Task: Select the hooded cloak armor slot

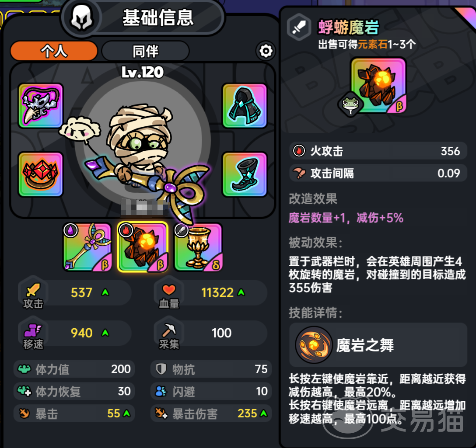Action: pos(245,106)
